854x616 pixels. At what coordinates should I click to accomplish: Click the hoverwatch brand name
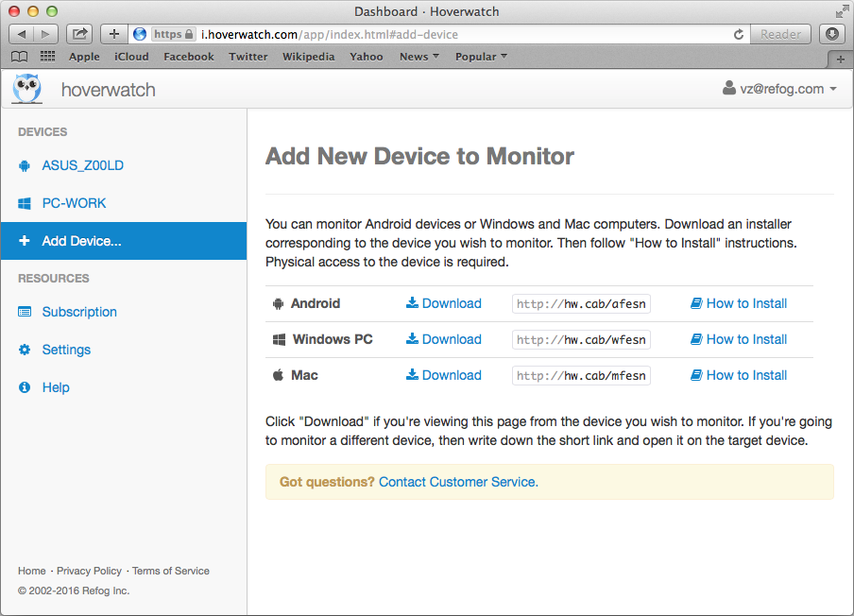click(109, 90)
